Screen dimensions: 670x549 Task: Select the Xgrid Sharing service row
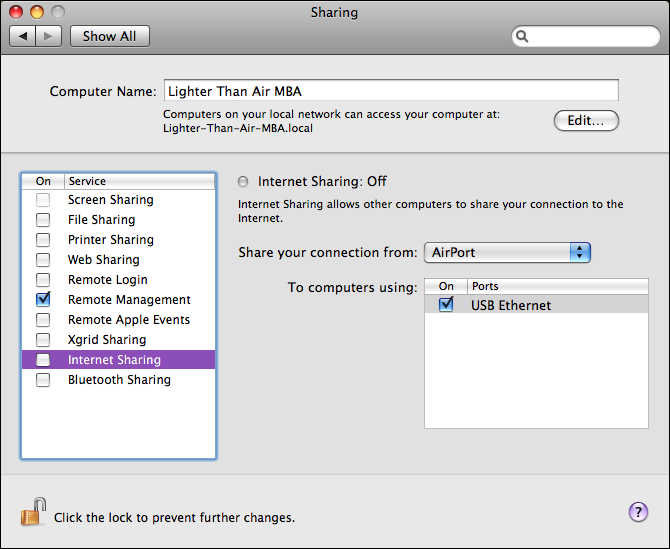point(107,340)
